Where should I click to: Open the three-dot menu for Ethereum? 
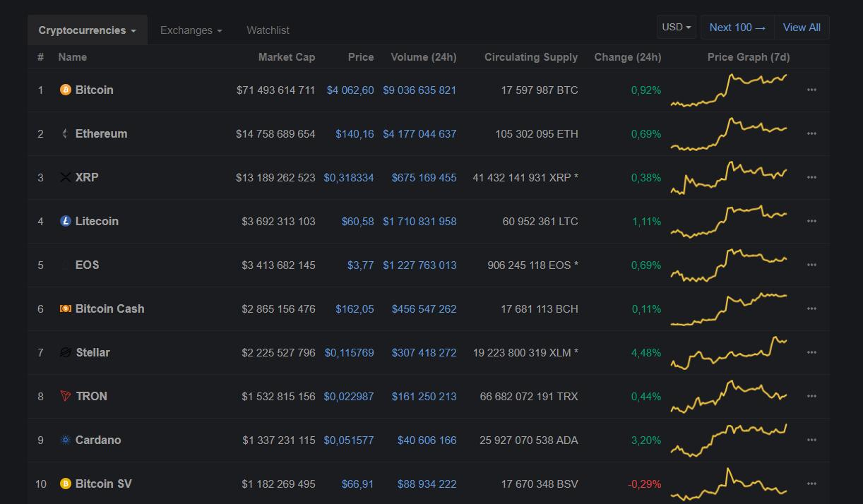point(811,133)
